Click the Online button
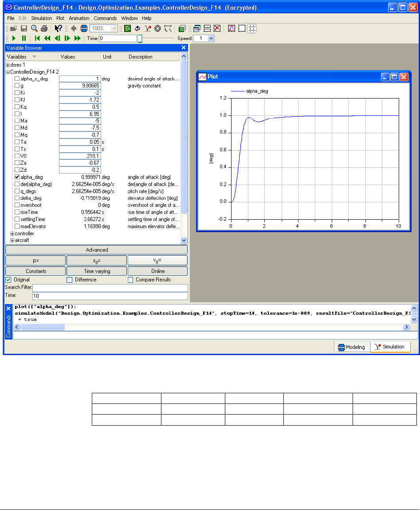420x510 pixels. pos(157,271)
